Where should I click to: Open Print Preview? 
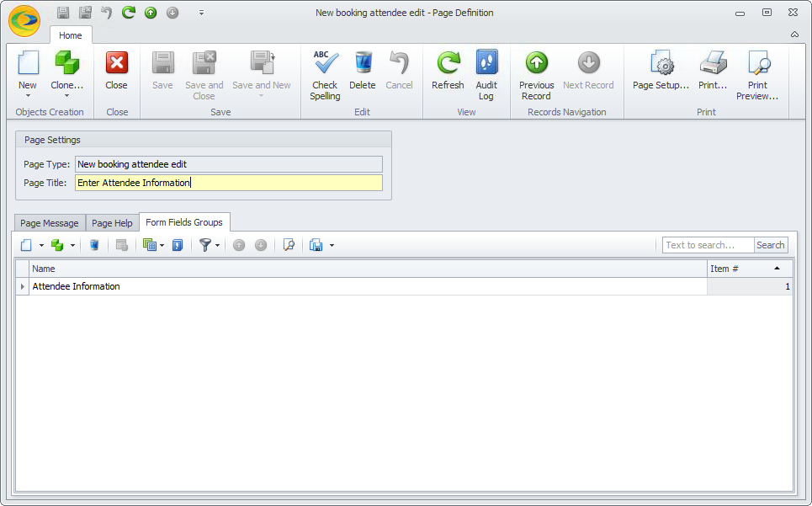[x=757, y=76]
